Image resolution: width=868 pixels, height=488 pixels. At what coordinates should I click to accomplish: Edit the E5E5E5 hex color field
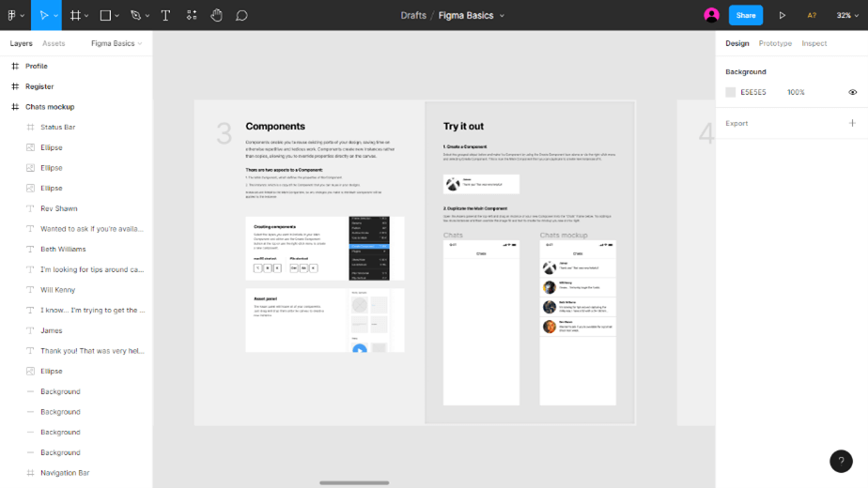tap(753, 92)
